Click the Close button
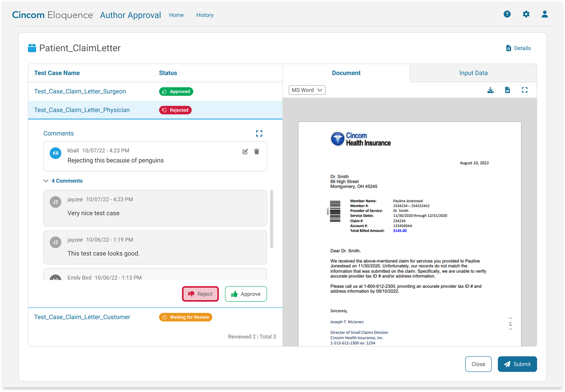This screenshot has width=565, height=392. pyautogui.click(x=478, y=364)
